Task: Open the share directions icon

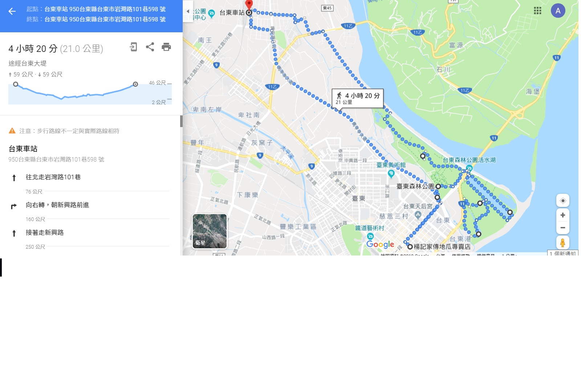Action: [x=150, y=47]
